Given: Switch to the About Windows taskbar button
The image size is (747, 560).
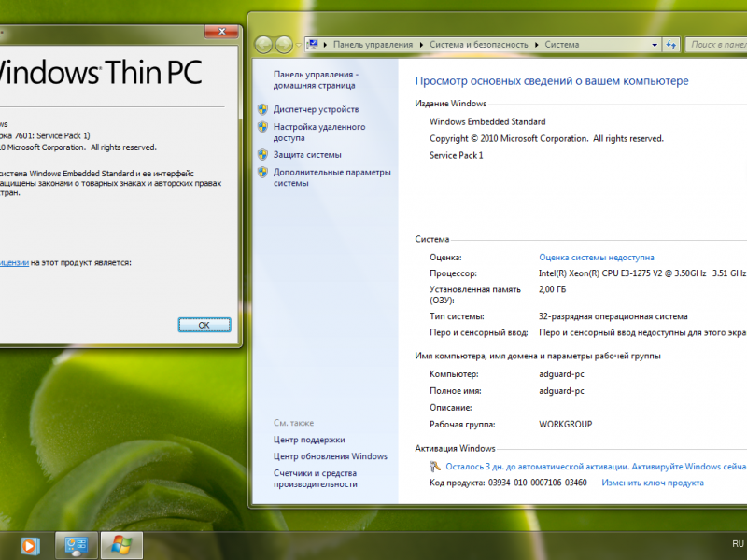Looking at the screenshot, I should 121,546.
